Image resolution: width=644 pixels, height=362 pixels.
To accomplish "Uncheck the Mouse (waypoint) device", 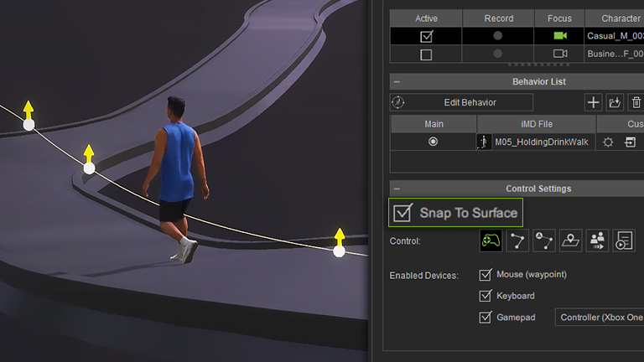I will [485, 275].
